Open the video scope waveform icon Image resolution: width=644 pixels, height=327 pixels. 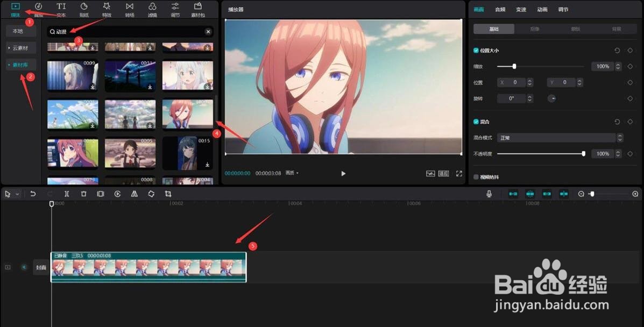coord(430,173)
